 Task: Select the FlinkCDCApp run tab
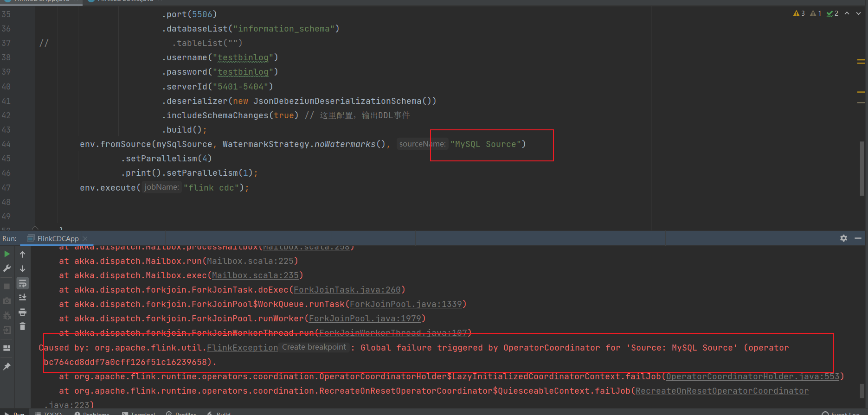[x=58, y=238]
